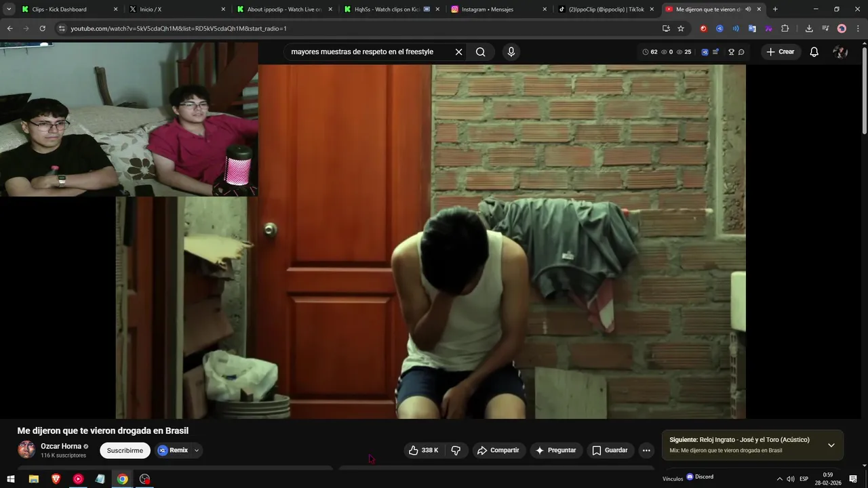Open the YouTube account avatar menu
Image resolution: width=868 pixels, height=488 pixels.
point(840,52)
